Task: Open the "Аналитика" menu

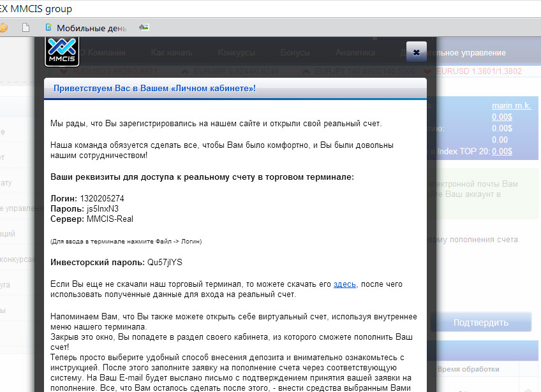Action: tap(355, 53)
